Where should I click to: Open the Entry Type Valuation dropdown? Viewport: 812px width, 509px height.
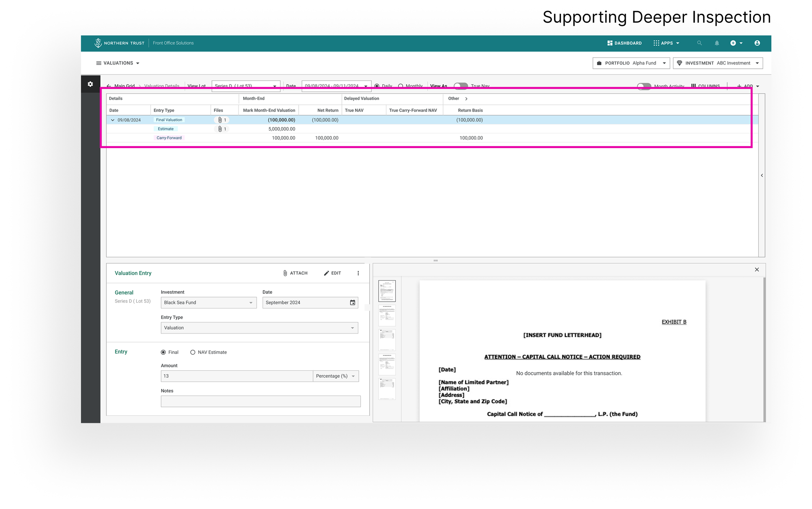[x=259, y=328]
